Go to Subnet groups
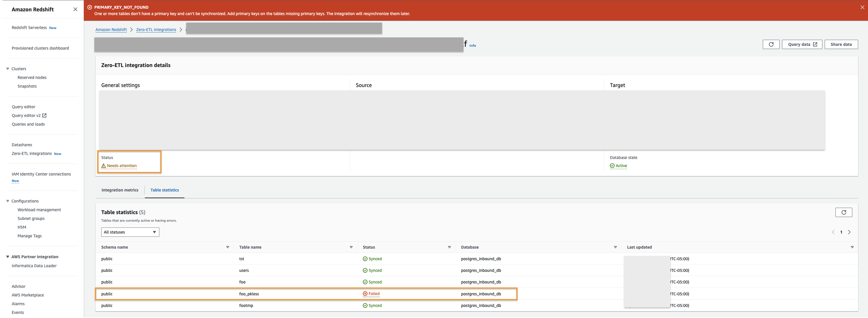 pyautogui.click(x=31, y=218)
